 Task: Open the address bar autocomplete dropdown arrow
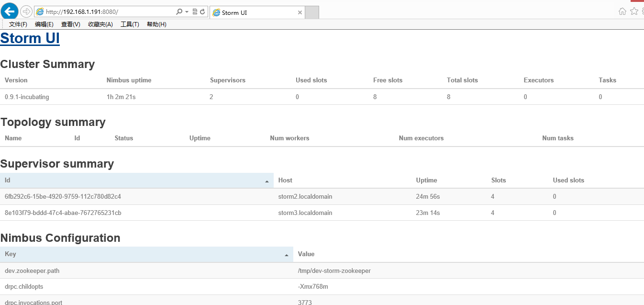[x=187, y=12]
